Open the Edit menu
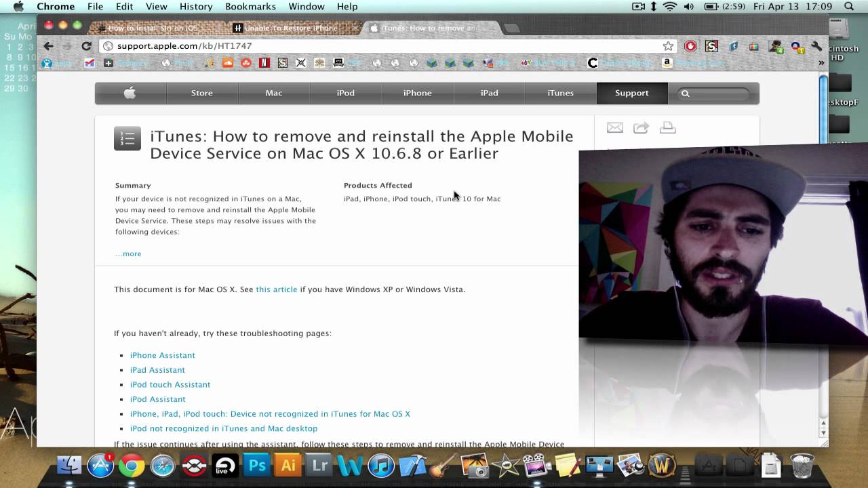 pyautogui.click(x=124, y=7)
